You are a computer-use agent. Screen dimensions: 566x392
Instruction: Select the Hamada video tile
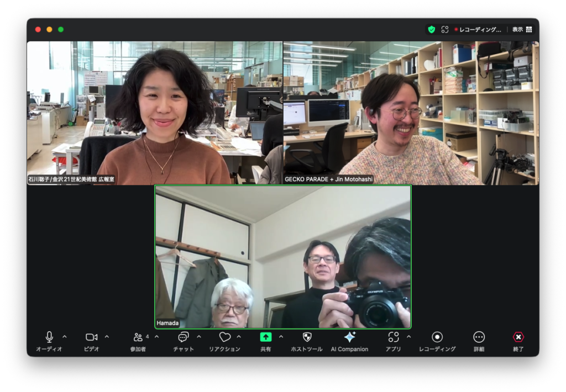point(282,257)
